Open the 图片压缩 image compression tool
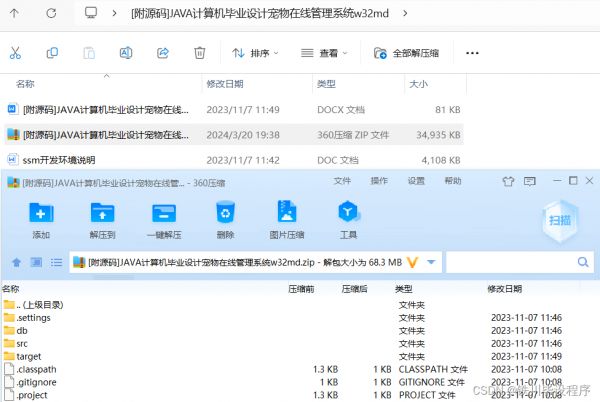Screen dimensions: 600x402 [x=286, y=212]
